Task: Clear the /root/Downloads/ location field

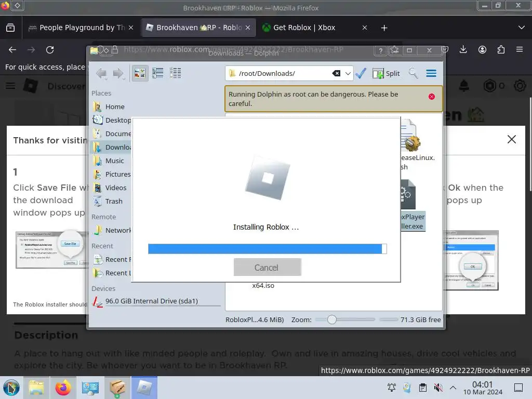Action: [336, 73]
